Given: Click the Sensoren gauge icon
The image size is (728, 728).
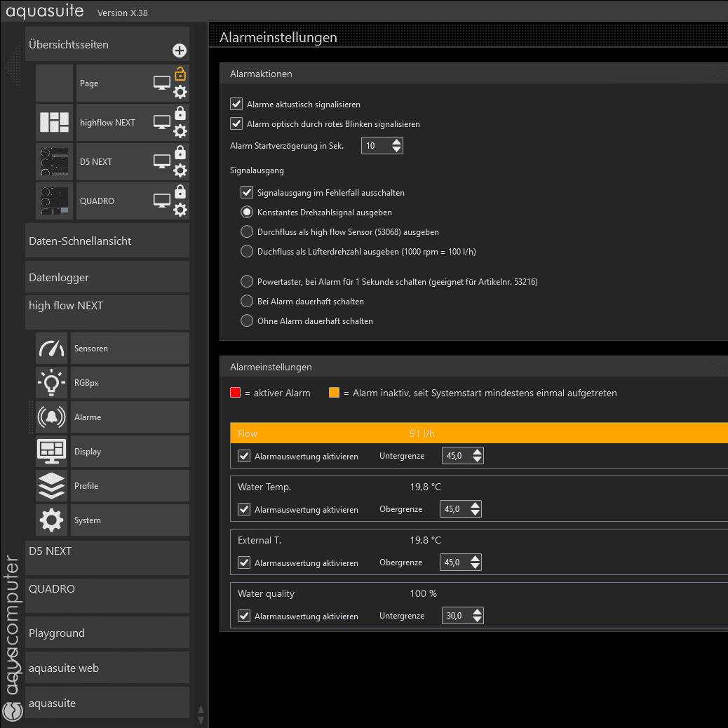Looking at the screenshot, I should pos(51,348).
